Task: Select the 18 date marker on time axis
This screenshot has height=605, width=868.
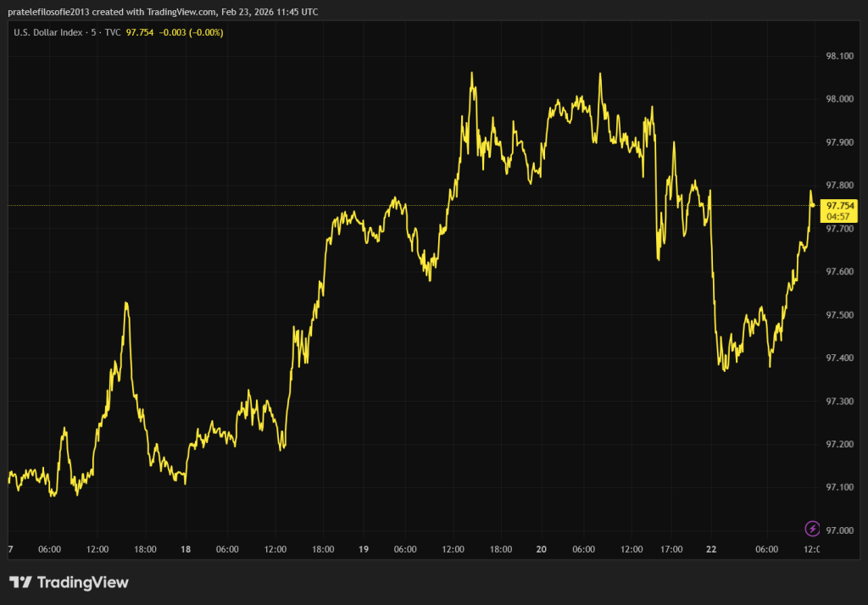Action: click(x=185, y=549)
